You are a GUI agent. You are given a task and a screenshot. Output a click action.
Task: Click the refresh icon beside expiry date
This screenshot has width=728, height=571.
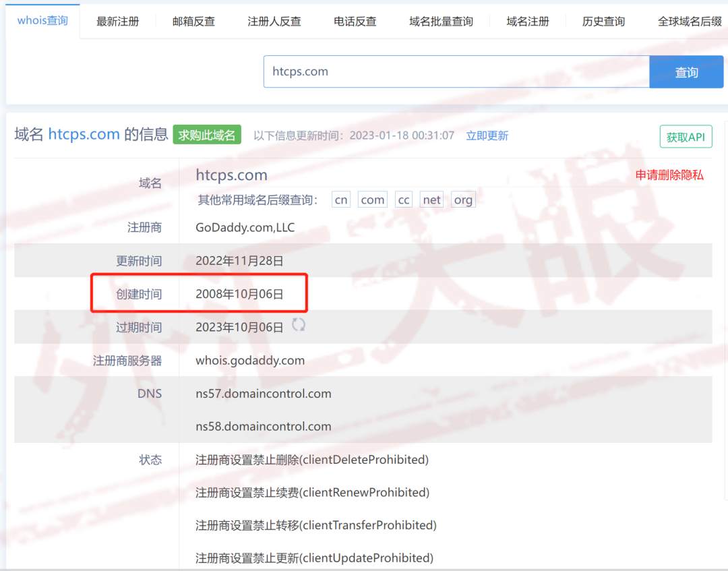coord(297,326)
